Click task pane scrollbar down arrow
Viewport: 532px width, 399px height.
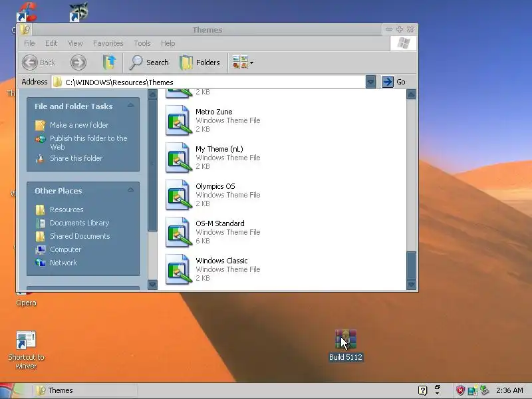pyautogui.click(x=153, y=285)
